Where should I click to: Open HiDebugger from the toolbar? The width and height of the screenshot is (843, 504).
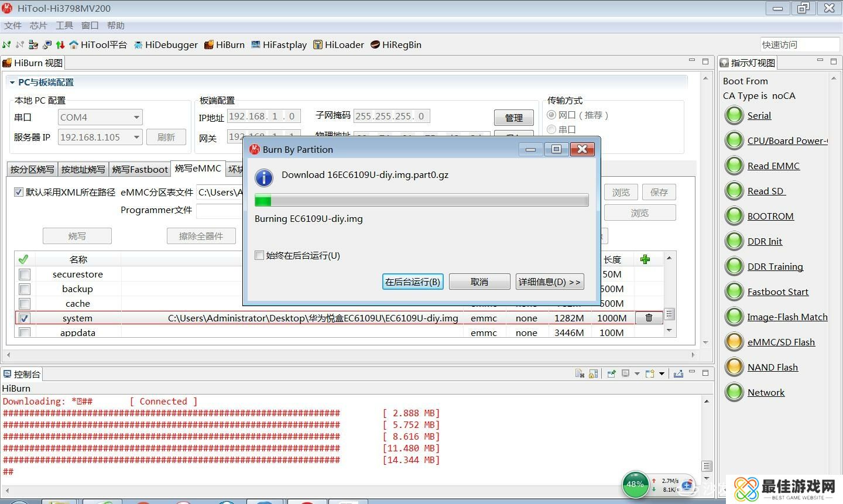click(x=166, y=45)
